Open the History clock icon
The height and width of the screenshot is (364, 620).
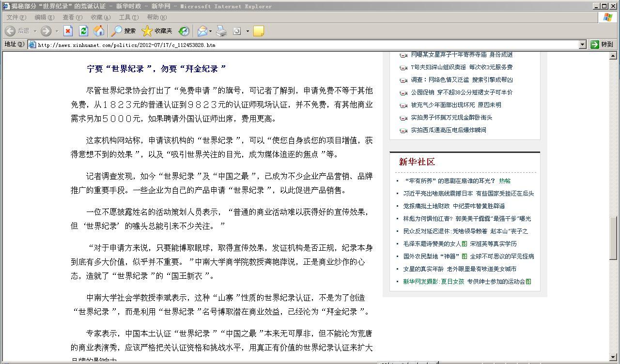tap(184, 31)
